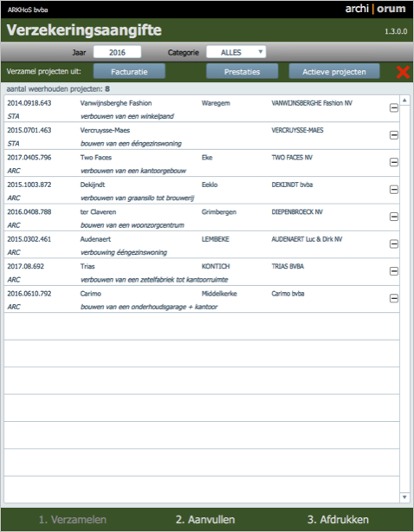
Task: Click location Waregem
Action: [x=216, y=103]
